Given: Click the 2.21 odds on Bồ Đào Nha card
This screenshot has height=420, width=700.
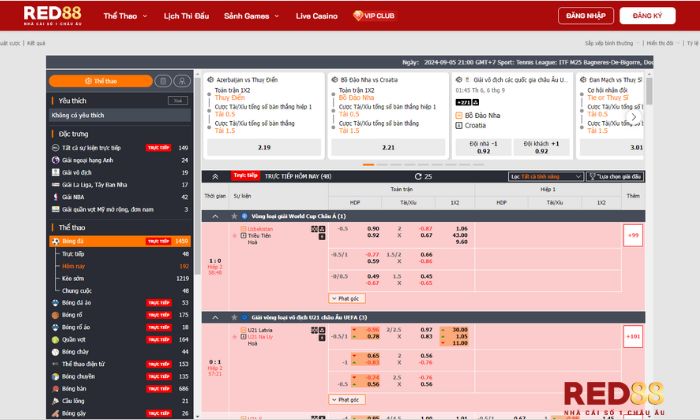Looking at the screenshot, I should (388, 147).
